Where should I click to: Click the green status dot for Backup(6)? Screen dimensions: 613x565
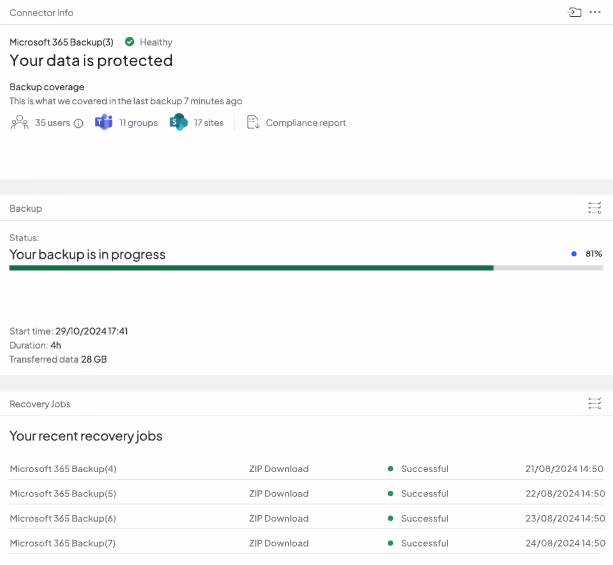point(390,518)
